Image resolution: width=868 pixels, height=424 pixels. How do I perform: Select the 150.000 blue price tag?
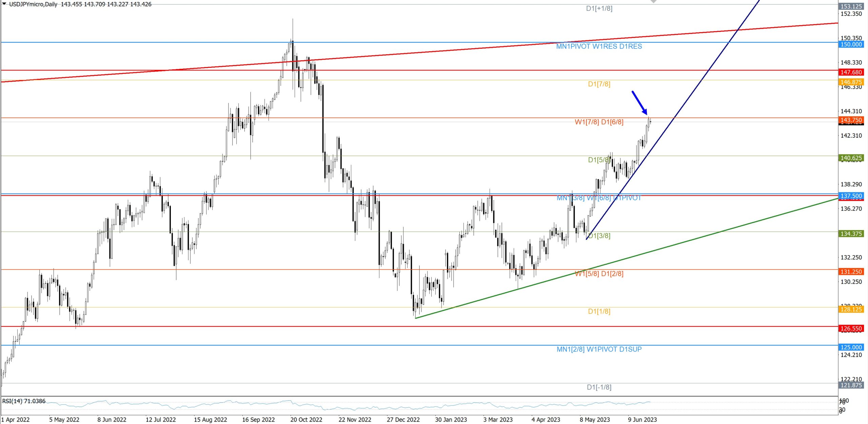pos(851,44)
